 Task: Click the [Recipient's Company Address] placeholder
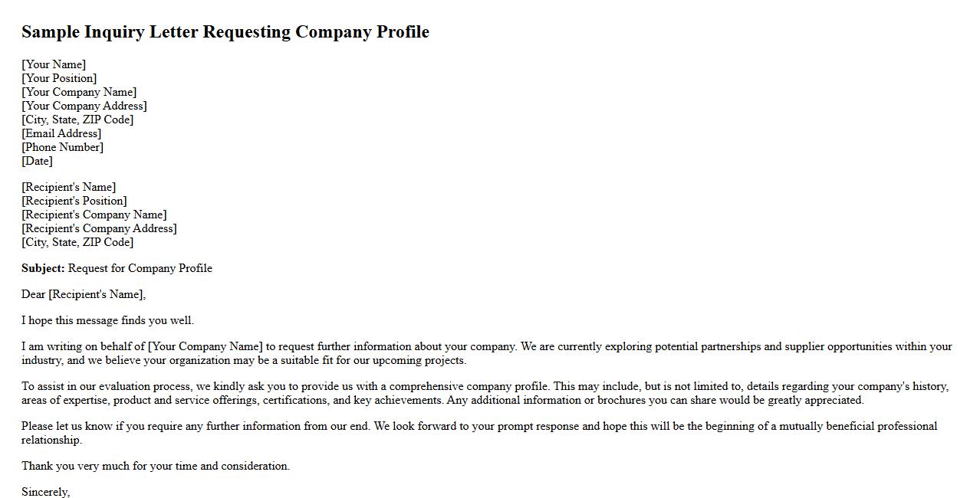click(99, 228)
